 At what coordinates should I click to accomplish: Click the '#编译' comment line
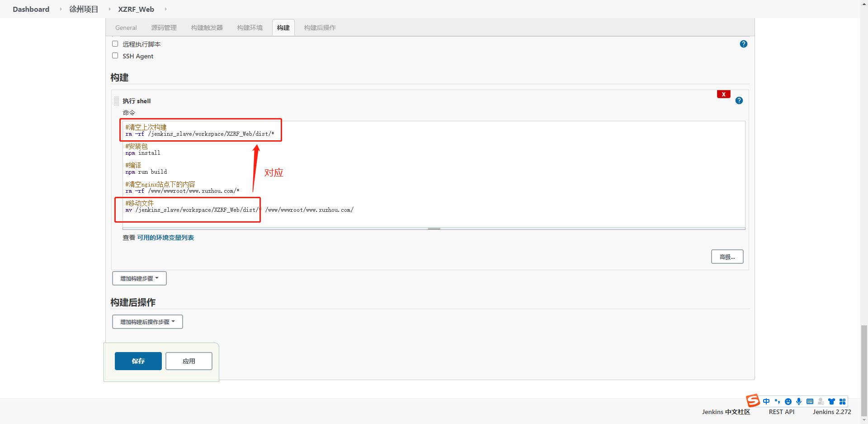tap(133, 165)
